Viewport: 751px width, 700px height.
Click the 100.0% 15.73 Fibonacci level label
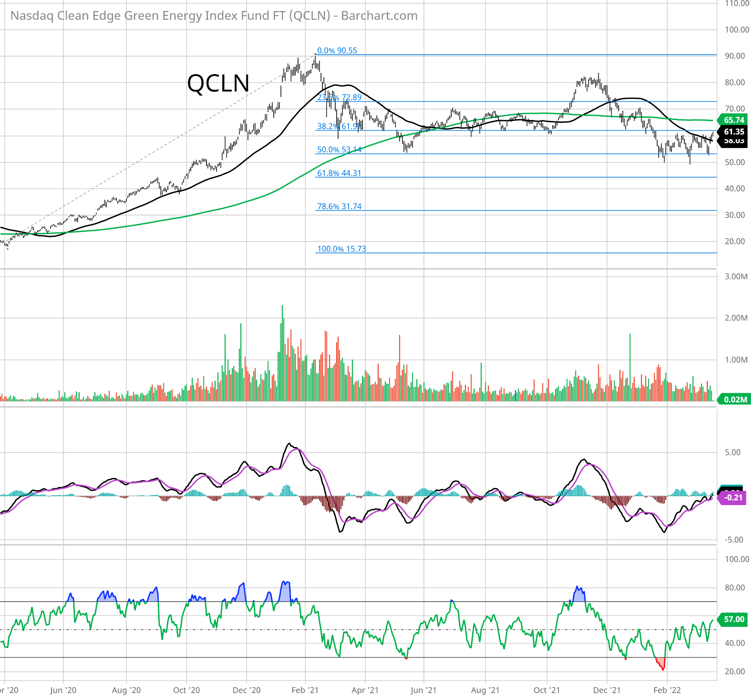pos(342,249)
